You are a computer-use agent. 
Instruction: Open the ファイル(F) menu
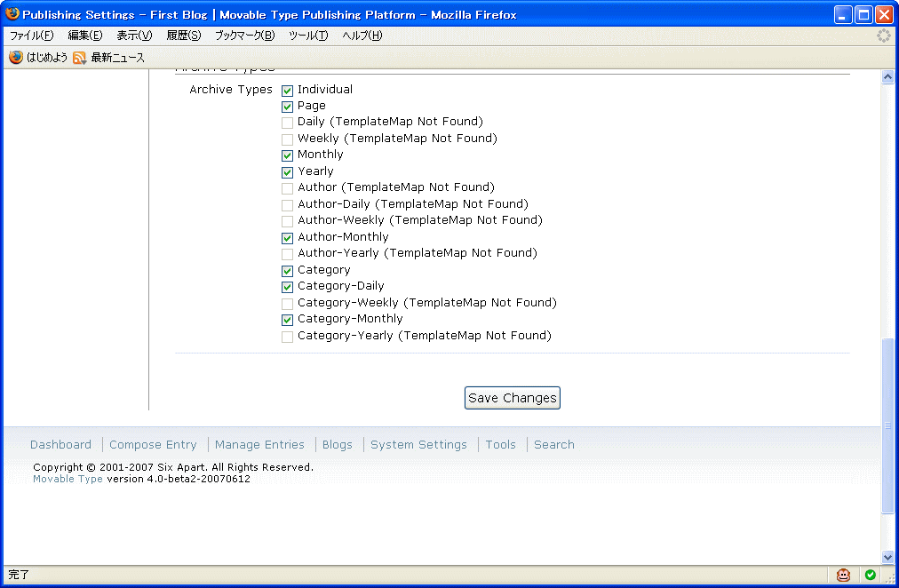point(31,36)
